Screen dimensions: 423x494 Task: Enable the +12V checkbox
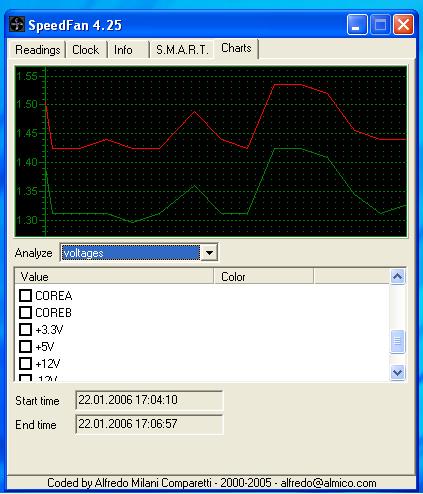(25, 363)
